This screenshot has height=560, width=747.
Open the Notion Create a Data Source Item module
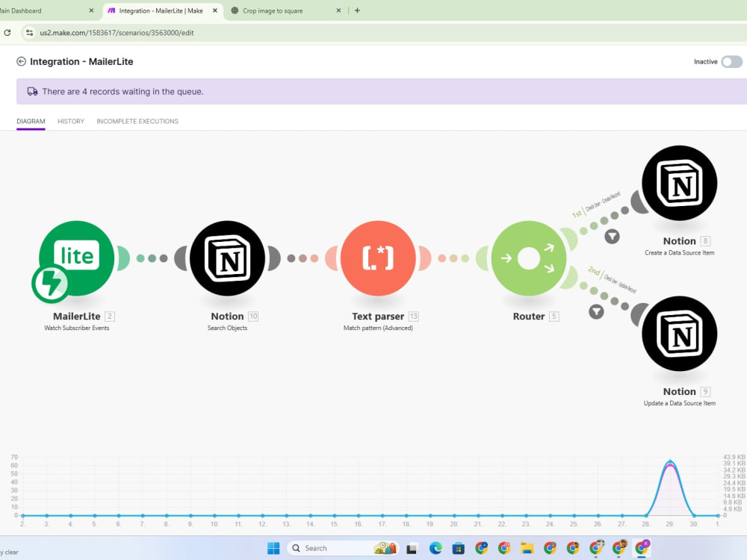[x=679, y=183]
